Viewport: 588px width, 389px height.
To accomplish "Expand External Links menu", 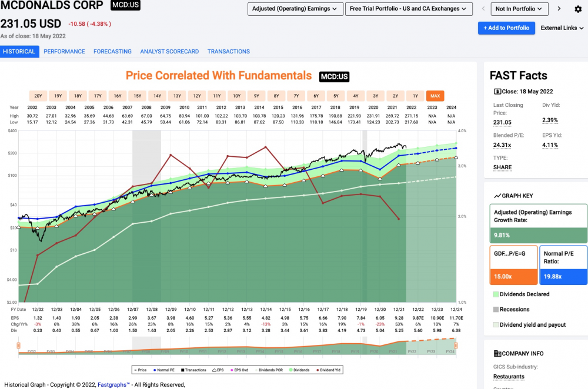I will [562, 28].
